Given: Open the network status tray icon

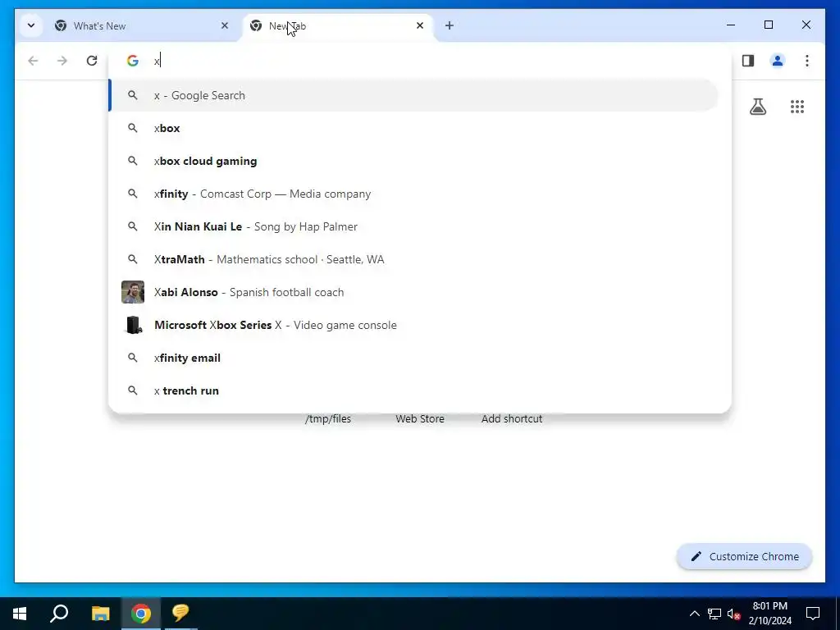Looking at the screenshot, I should point(714,614).
